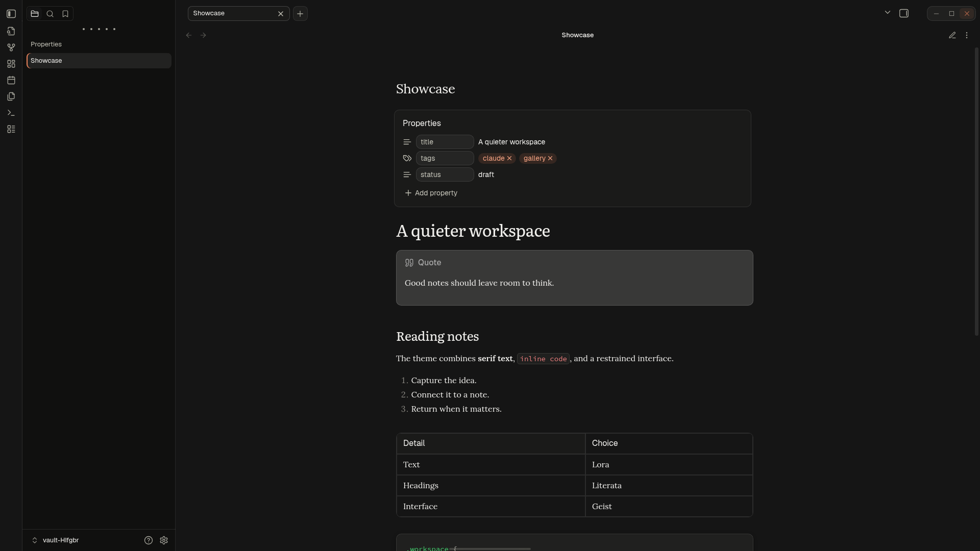Click the Showcase inline title
980x551 pixels.
[425, 89]
